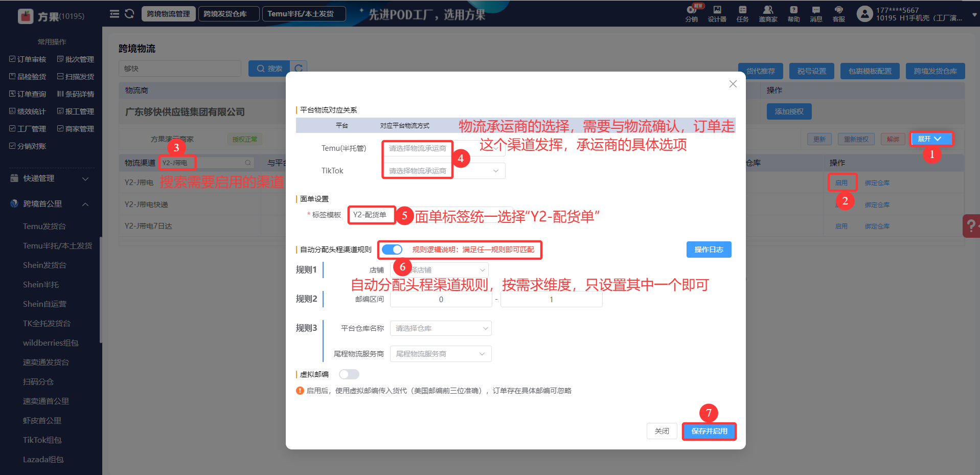Open the TikTok carrier dropdown

tap(444, 171)
